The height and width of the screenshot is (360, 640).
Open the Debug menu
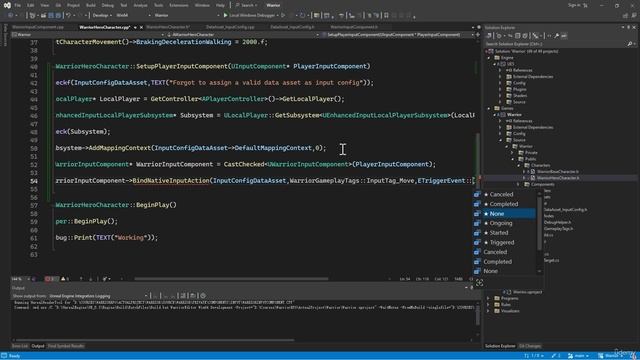pyautogui.click(x=108, y=5)
